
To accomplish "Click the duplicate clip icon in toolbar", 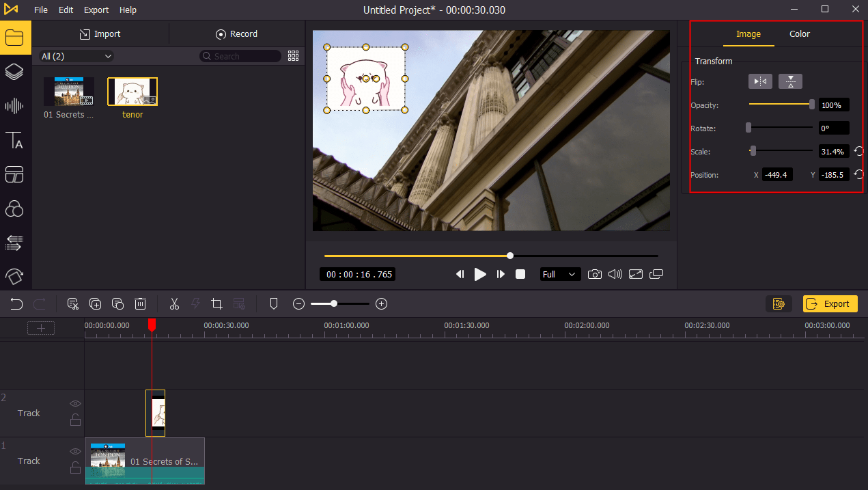I will click(x=117, y=304).
